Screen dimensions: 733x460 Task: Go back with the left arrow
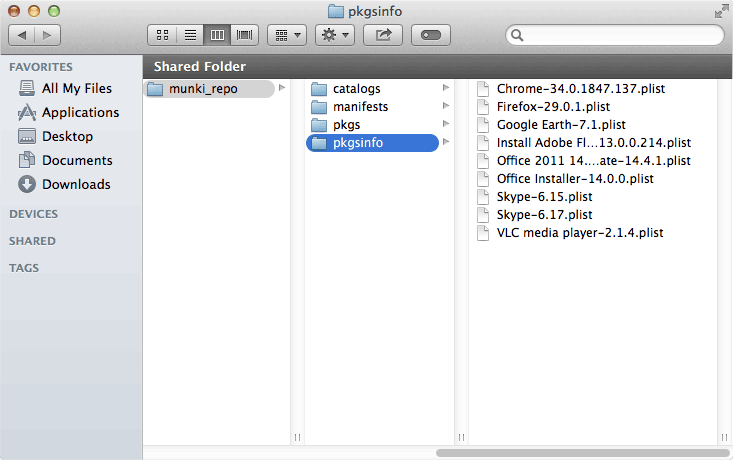(x=23, y=35)
